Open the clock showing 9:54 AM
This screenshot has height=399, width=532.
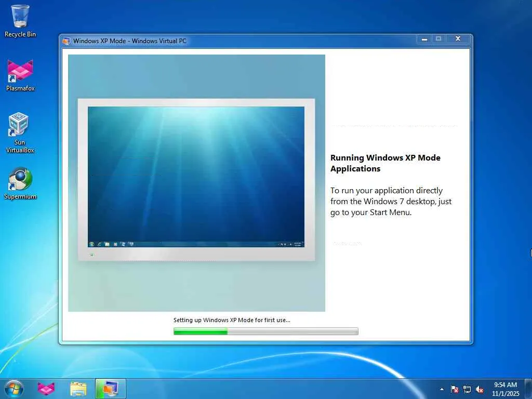[505, 389]
